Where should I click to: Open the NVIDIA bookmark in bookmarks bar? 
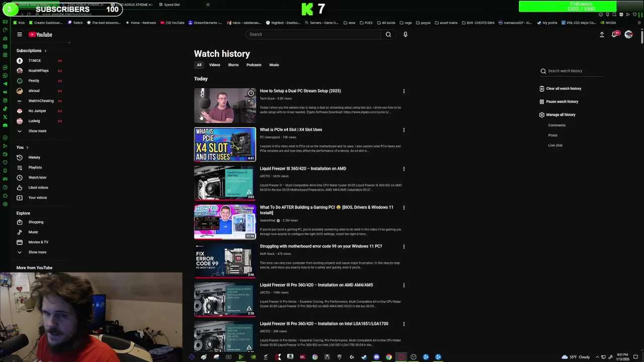pos(608,23)
